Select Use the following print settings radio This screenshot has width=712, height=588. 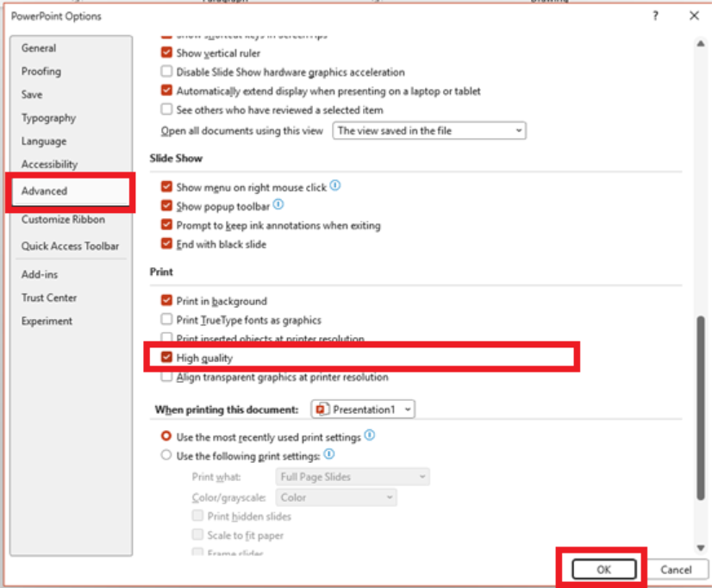point(166,455)
